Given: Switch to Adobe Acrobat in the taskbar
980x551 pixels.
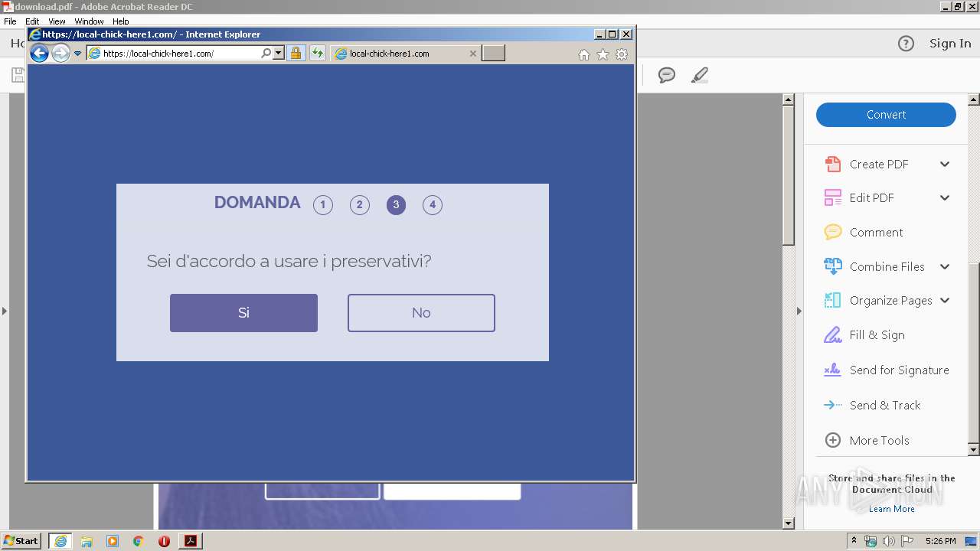Looking at the screenshot, I should click(x=191, y=541).
